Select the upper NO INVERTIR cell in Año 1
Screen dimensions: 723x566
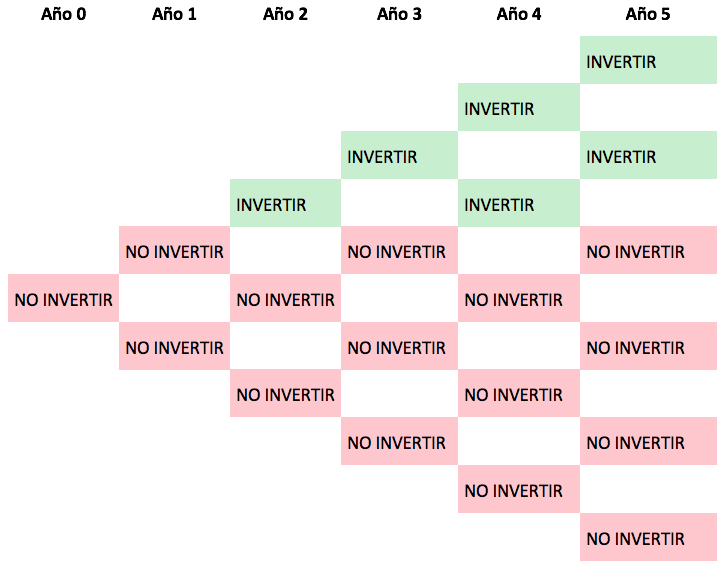[174, 250]
